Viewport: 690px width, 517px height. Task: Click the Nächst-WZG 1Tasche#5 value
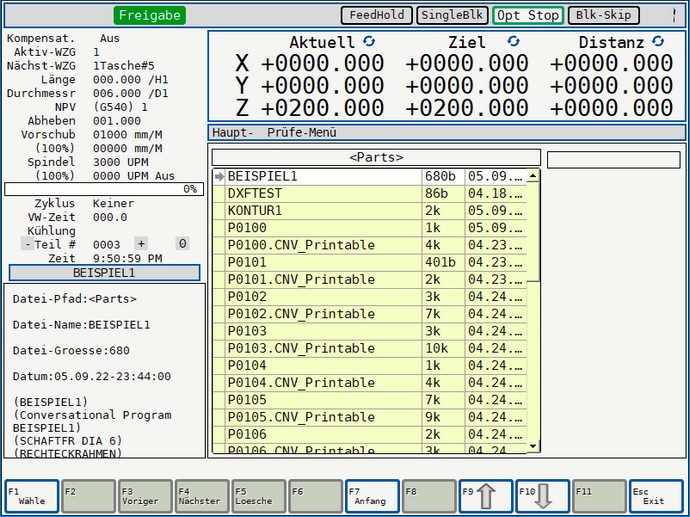click(124, 66)
